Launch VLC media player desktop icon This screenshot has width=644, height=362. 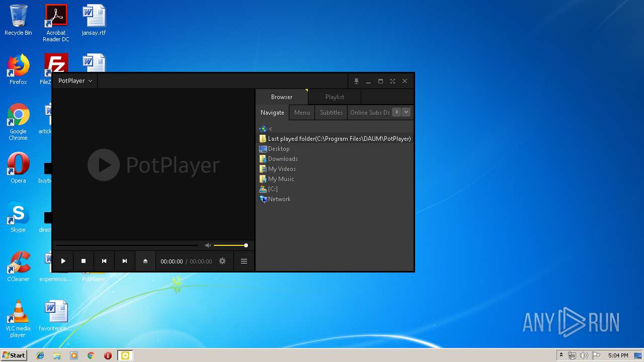tap(18, 319)
